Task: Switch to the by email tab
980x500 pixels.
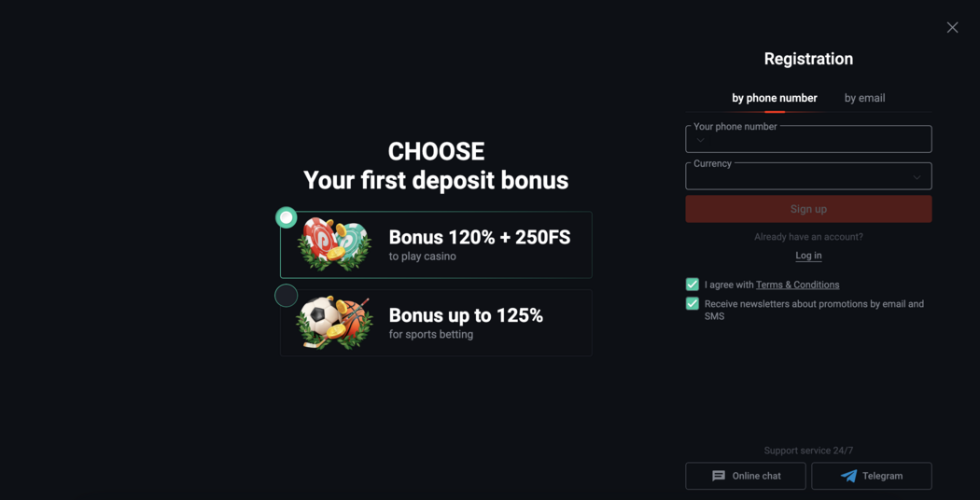Action: pos(864,98)
